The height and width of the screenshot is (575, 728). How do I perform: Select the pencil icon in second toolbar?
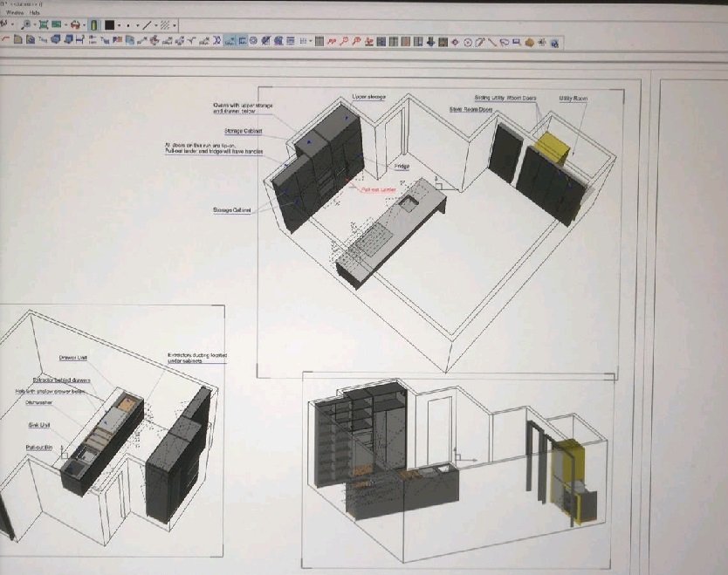pyautogui.click(x=480, y=42)
